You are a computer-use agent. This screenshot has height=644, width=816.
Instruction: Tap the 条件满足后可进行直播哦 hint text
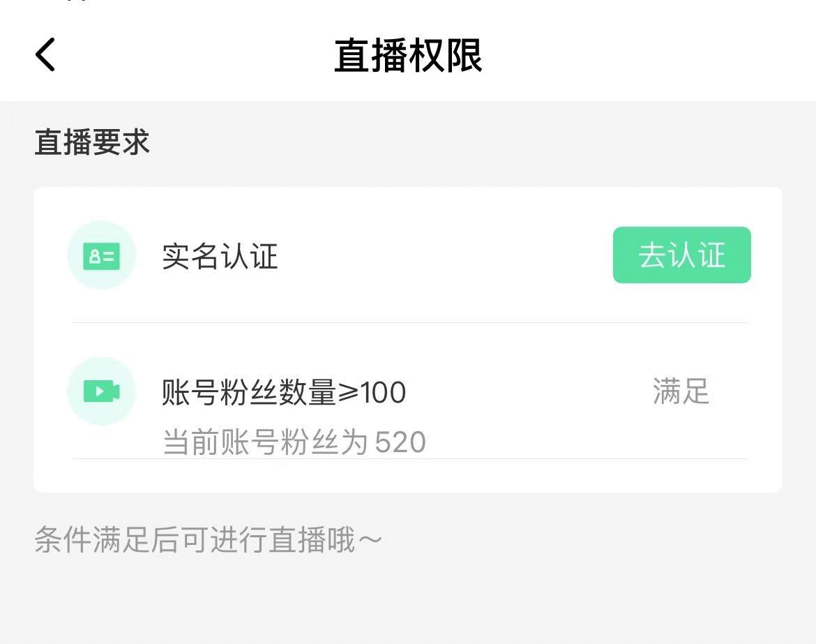pyautogui.click(x=208, y=539)
